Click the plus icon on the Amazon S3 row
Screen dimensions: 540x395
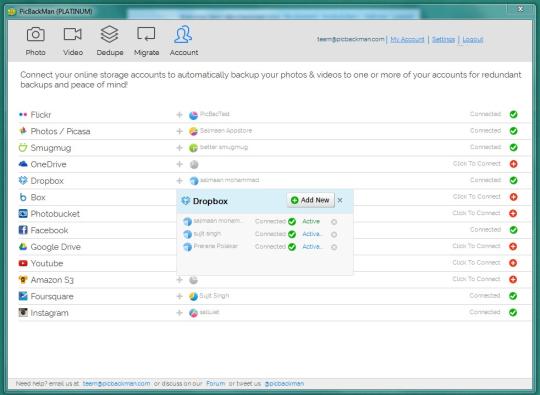pos(179,280)
